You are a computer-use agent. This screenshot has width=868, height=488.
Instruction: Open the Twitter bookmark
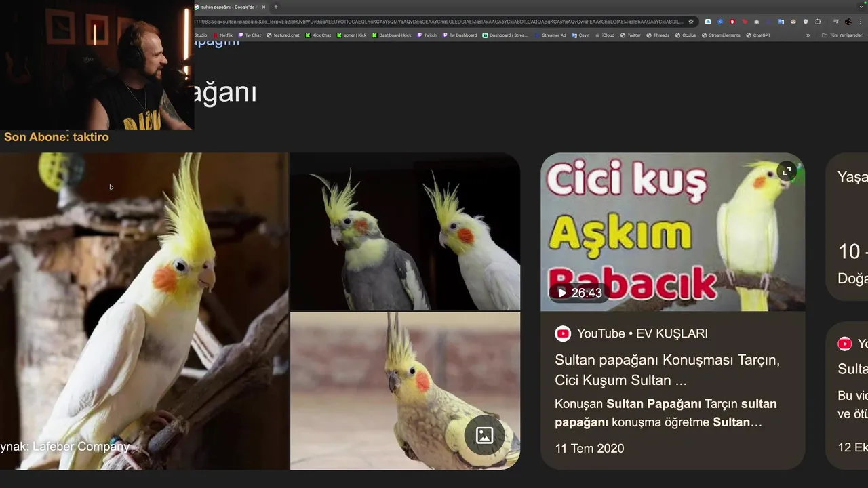630,35
